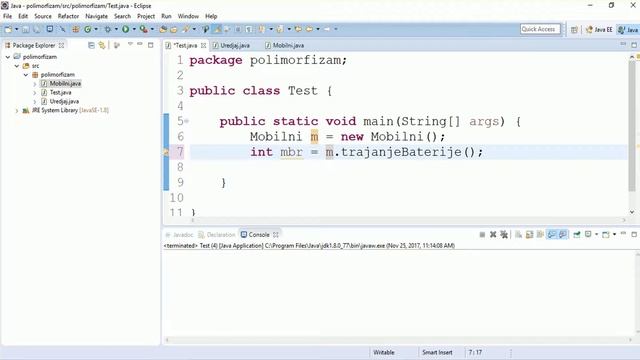The width and height of the screenshot is (640, 360).
Task: Expand JRE System Library node
Action: click(x=17, y=111)
